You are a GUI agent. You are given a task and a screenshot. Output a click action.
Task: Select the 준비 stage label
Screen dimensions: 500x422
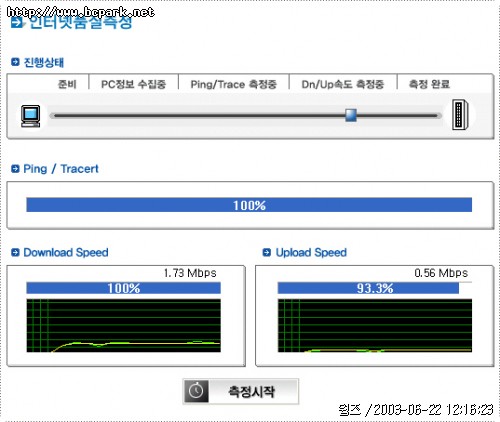coord(67,84)
